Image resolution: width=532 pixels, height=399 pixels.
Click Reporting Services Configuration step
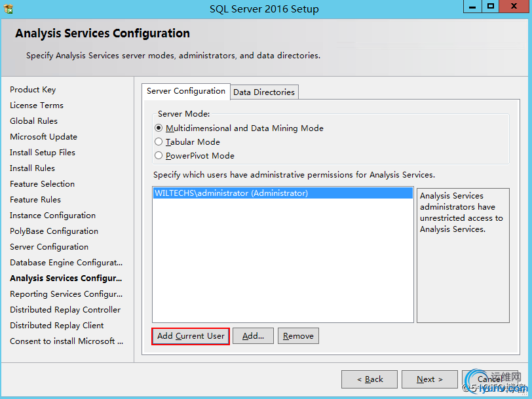[x=66, y=294]
